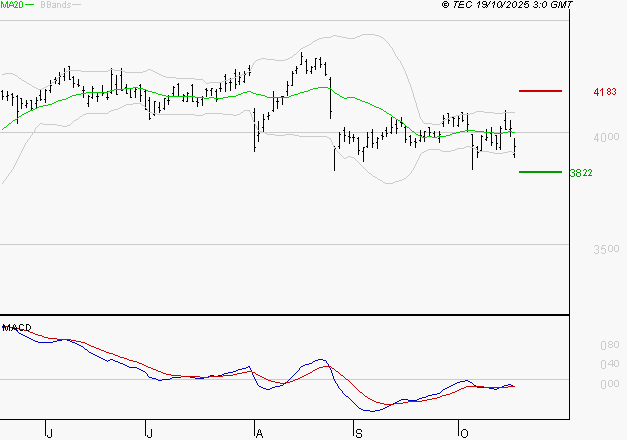Viewport: 627px width, 440px height.
Task: Click the TEC copyright timestamp text
Action: coord(507,5)
